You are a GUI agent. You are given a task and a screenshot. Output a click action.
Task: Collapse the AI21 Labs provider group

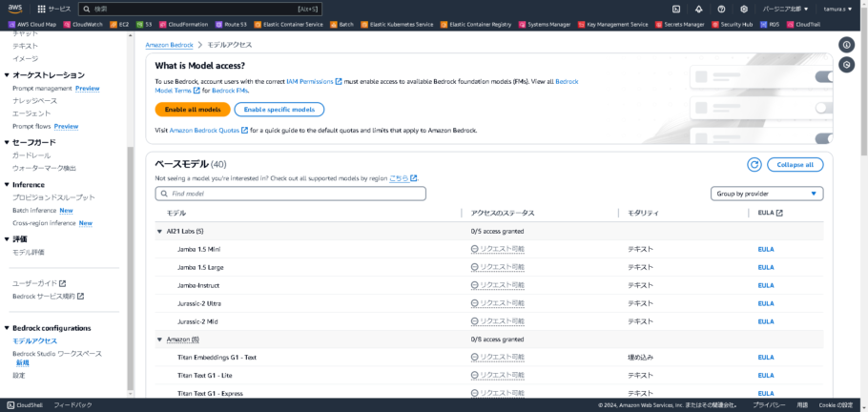(159, 231)
